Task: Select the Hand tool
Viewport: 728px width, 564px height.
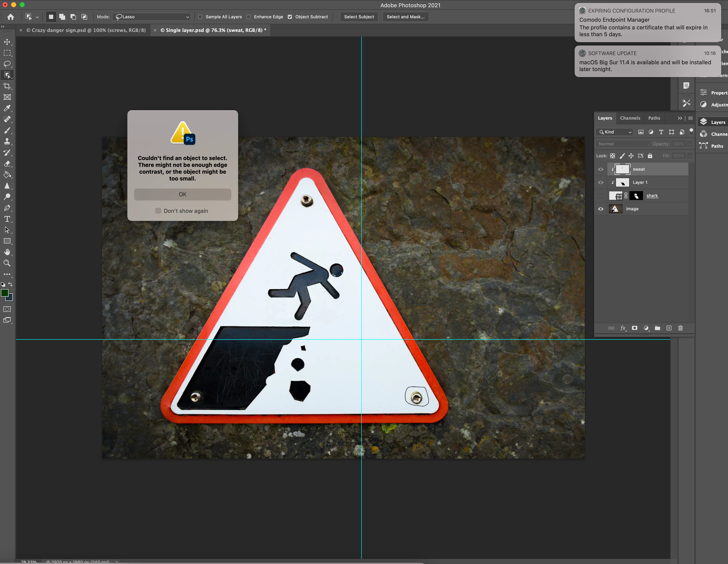Action: pyautogui.click(x=7, y=252)
